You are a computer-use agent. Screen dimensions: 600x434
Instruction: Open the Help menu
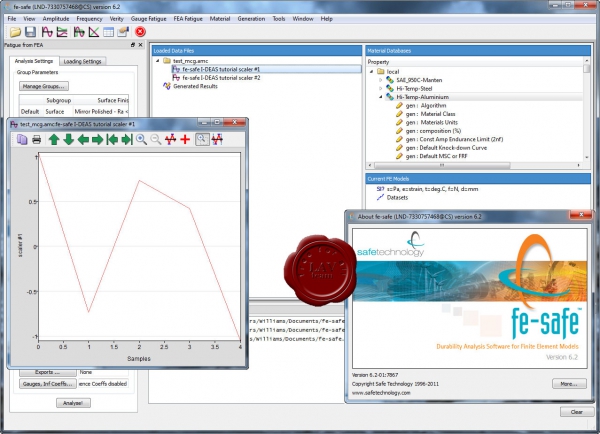coord(326,18)
